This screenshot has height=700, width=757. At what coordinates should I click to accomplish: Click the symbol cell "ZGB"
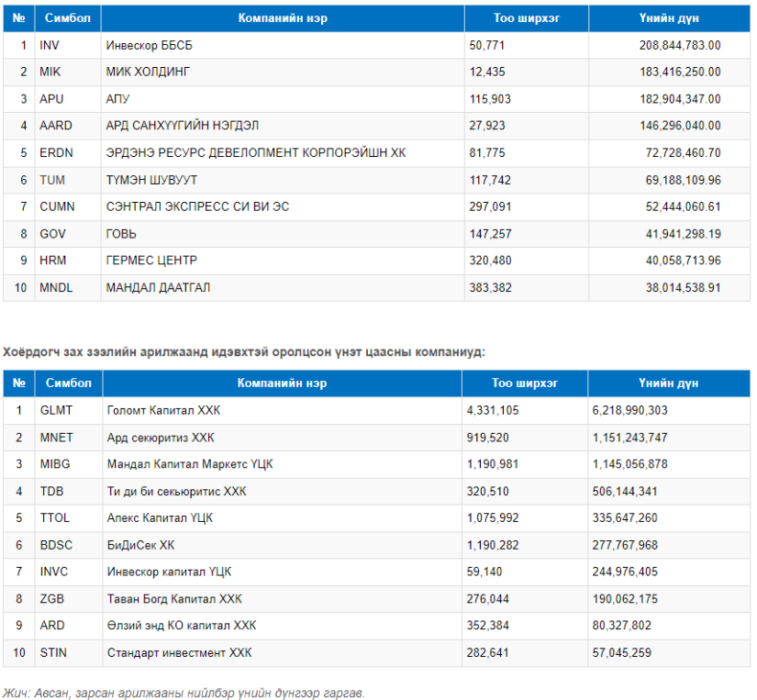tap(52, 599)
